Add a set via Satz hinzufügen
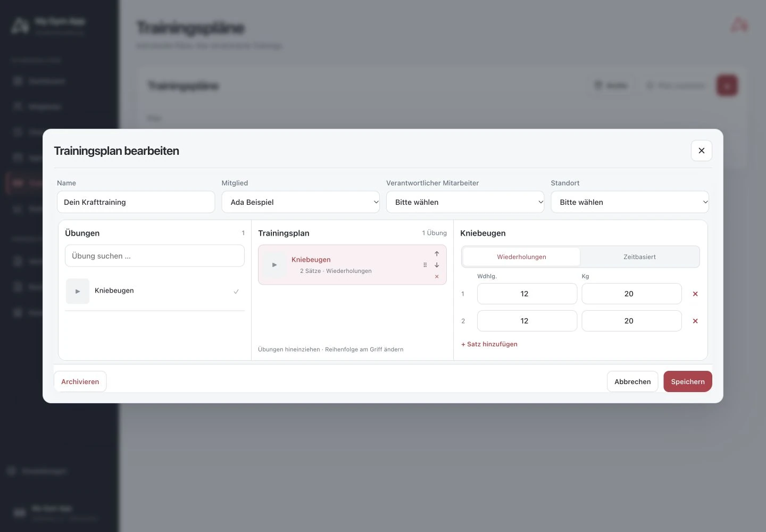The width and height of the screenshot is (766, 532). coord(489,344)
